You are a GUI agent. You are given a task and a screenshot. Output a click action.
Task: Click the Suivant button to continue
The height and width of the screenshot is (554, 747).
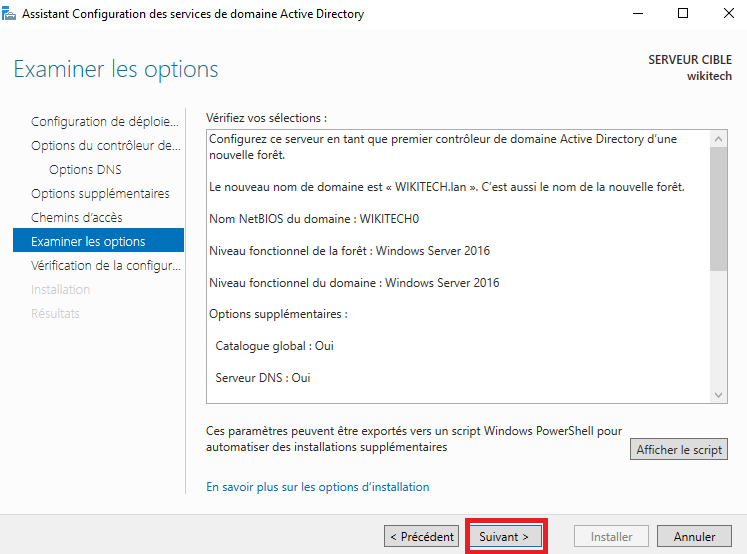coord(504,537)
